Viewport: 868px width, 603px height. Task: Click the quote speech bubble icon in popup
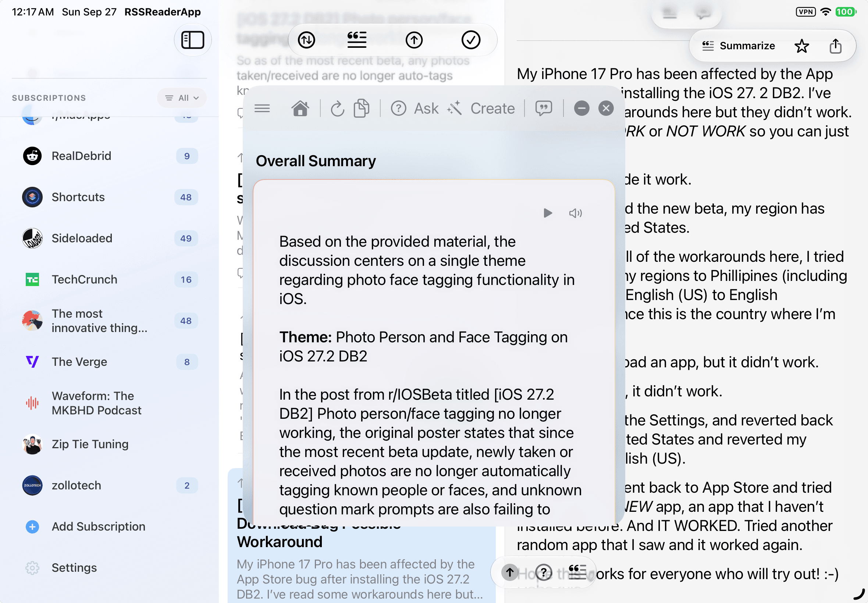click(x=544, y=108)
